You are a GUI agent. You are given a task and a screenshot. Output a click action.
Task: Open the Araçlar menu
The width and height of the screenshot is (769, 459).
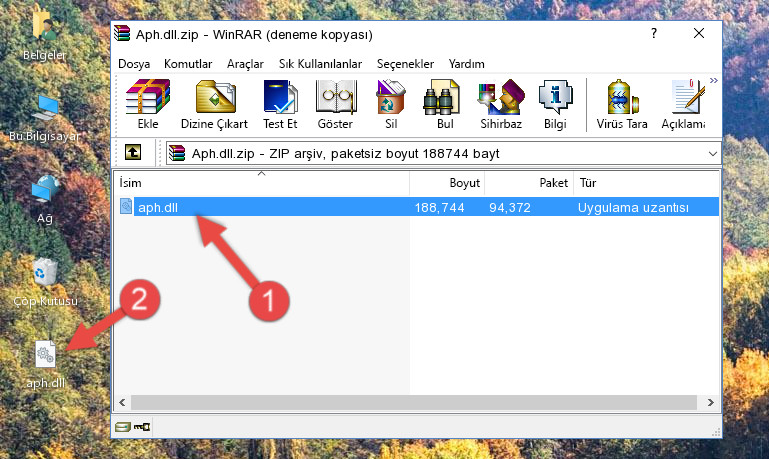pos(245,64)
